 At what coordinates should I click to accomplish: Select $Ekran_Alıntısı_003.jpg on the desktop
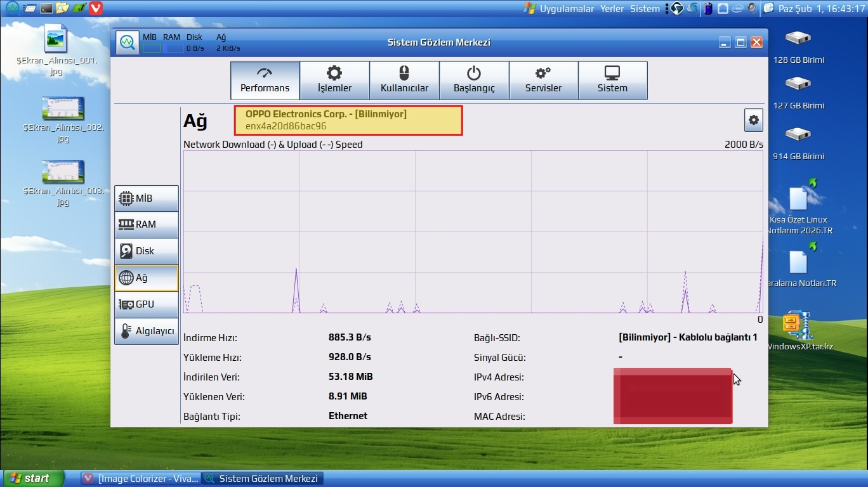pos(63,181)
